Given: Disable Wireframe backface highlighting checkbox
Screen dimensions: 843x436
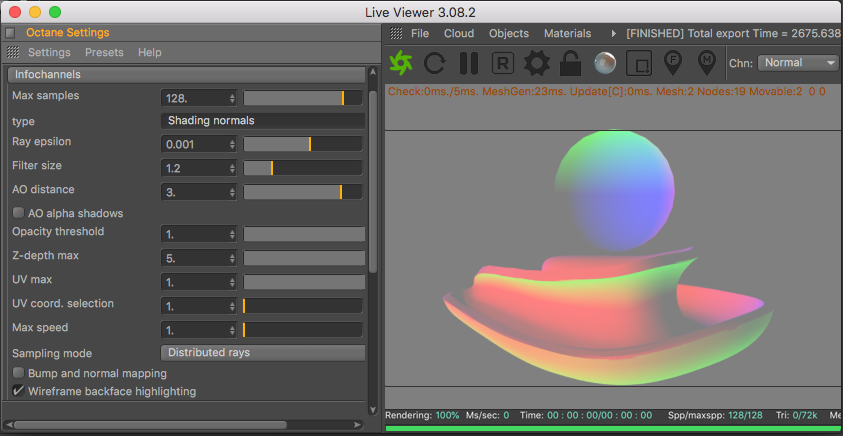Looking at the screenshot, I should 18,391.
